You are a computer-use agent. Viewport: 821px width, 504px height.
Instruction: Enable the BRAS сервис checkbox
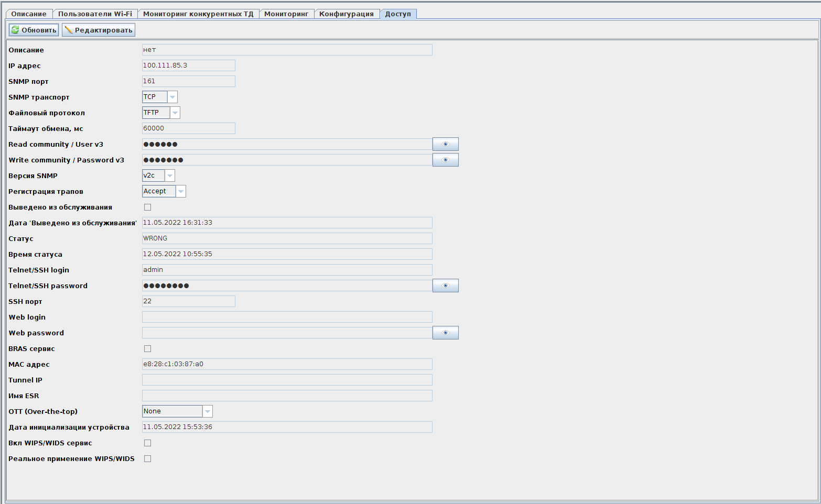(x=148, y=349)
